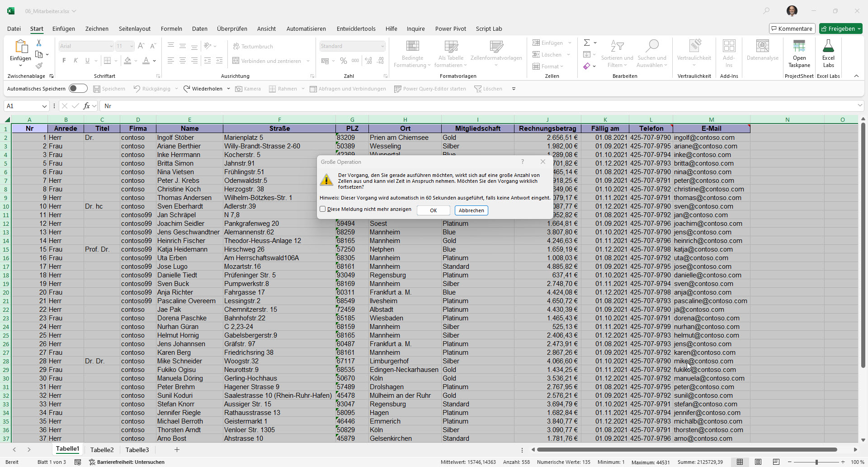Image resolution: width=868 pixels, height=467 pixels.
Task: Expand the formula bar chevron
Action: click(x=859, y=106)
